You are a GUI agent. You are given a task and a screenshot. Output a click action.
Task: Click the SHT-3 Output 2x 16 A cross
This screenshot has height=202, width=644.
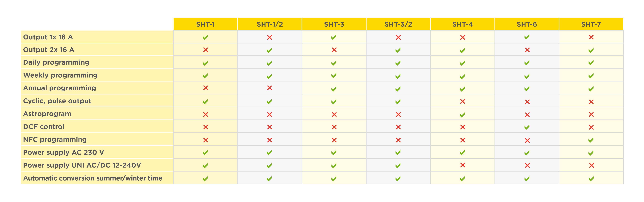pyautogui.click(x=334, y=50)
